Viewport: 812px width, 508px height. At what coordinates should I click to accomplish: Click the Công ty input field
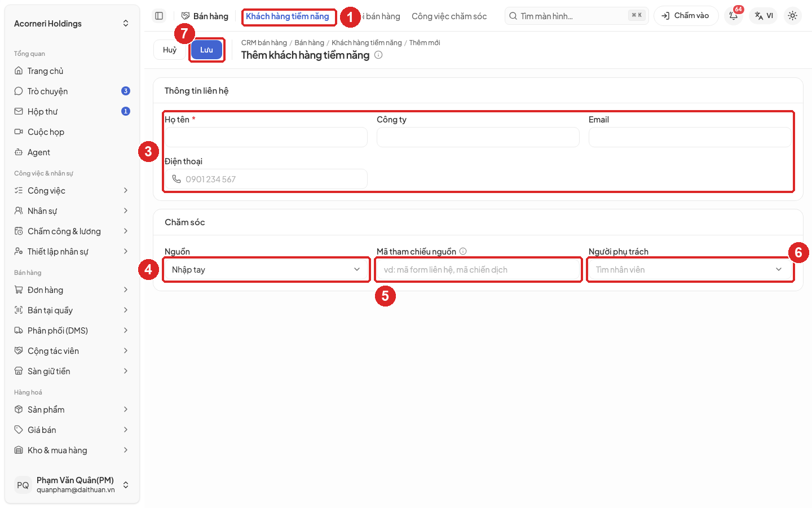478,137
